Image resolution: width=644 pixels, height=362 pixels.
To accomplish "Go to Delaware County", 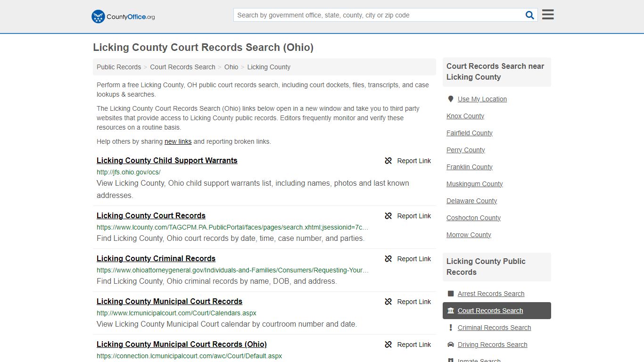I will 472,201.
